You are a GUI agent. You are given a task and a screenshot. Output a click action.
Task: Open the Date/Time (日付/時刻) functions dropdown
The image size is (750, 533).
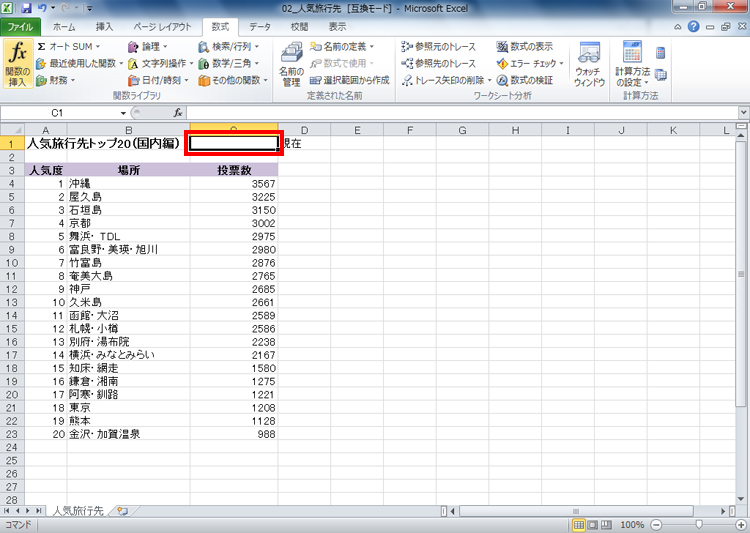[159, 80]
